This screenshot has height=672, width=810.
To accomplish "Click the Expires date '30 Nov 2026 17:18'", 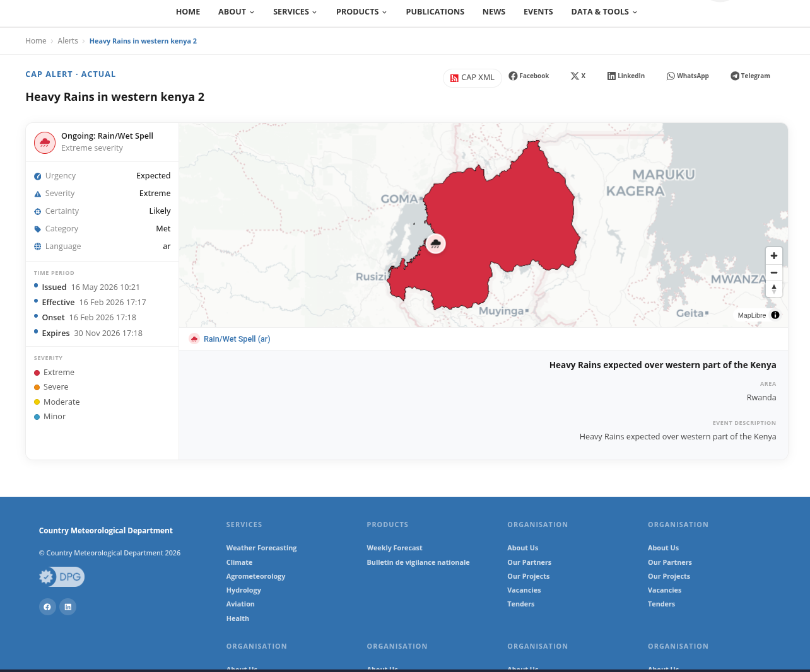I will 108,333.
